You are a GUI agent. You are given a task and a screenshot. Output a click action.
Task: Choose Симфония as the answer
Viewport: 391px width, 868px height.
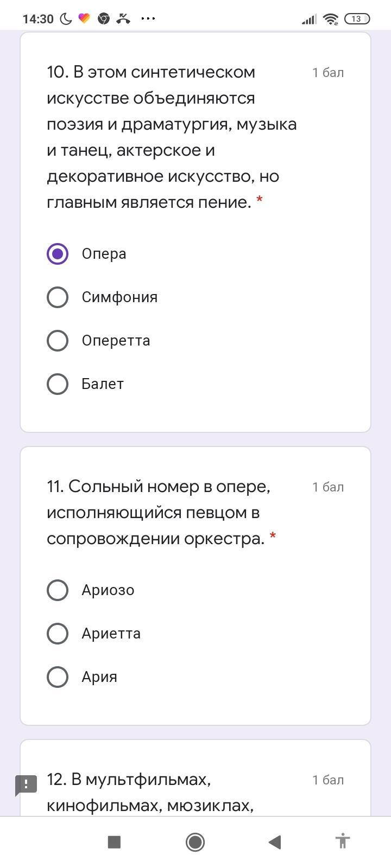(58, 297)
